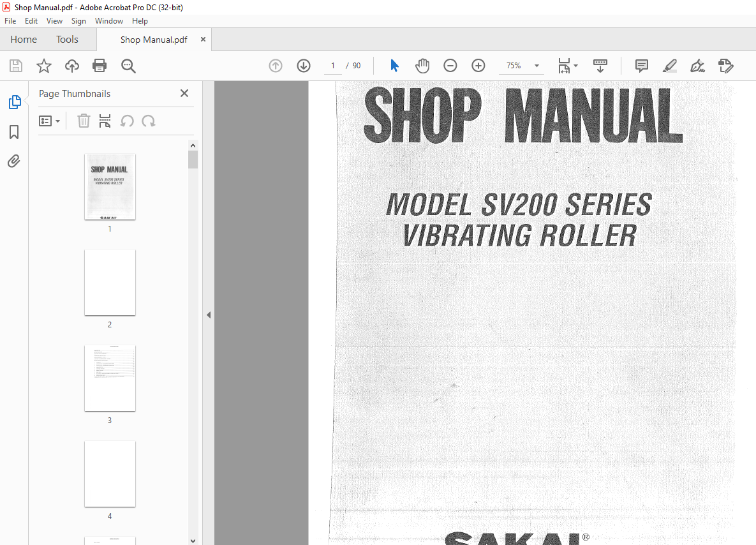The image size is (756, 545).
Task: Click the 'Page Thumbnails' panel title
Action: 75,94
